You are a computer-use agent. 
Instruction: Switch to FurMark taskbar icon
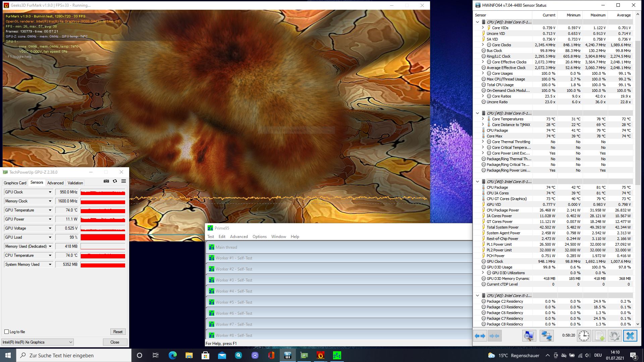[320, 355]
